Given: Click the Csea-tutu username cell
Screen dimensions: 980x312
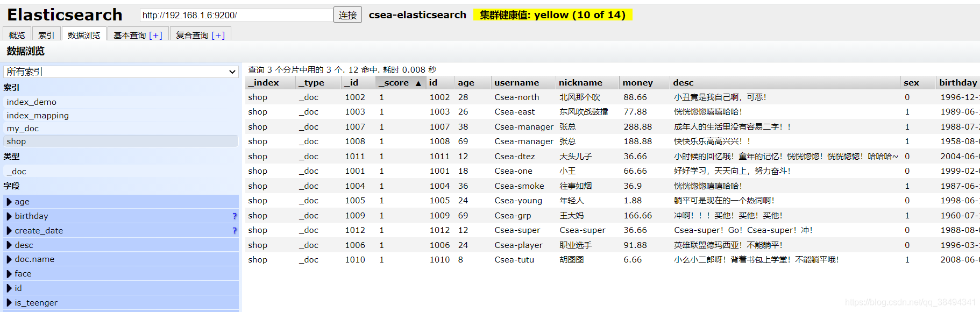Looking at the screenshot, I should [514, 260].
